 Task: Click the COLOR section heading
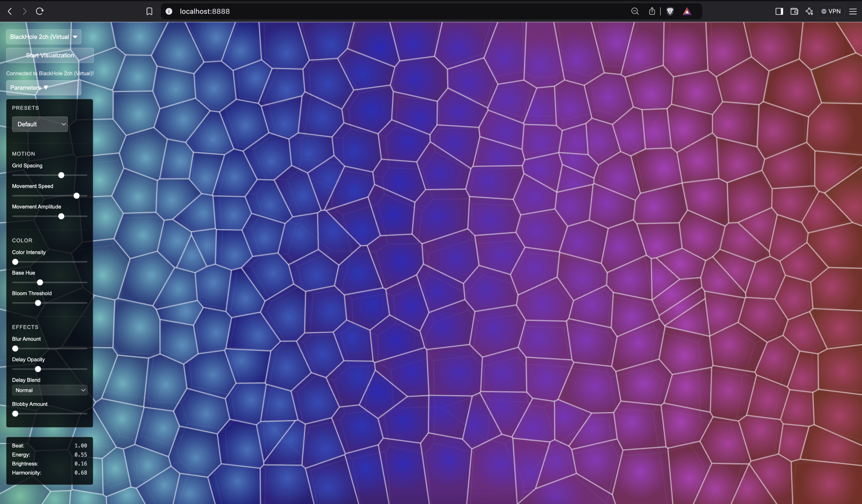tap(22, 240)
